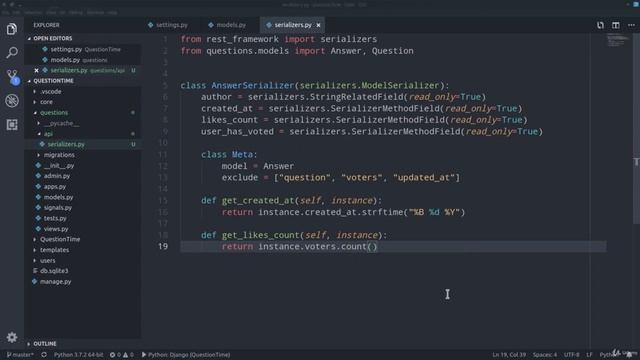Open manage.py in the file tree
Screen dimensions: 640x360
pyautogui.click(x=56, y=282)
